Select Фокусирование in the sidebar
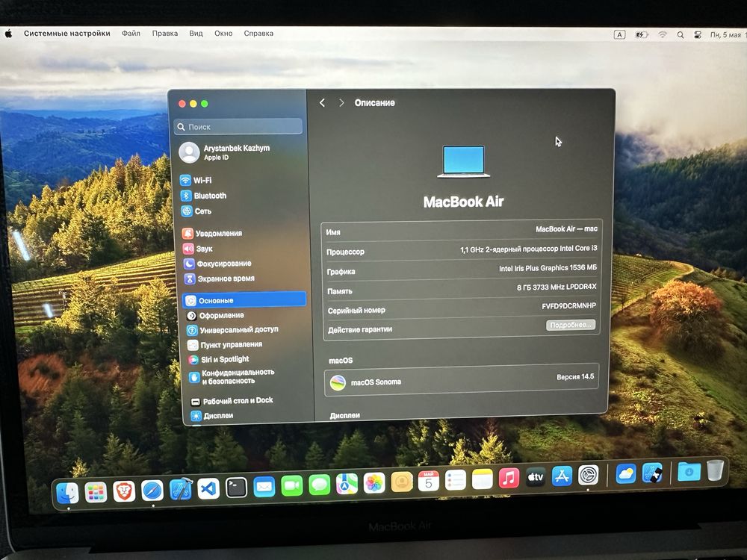This screenshot has width=747, height=560. (217, 264)
